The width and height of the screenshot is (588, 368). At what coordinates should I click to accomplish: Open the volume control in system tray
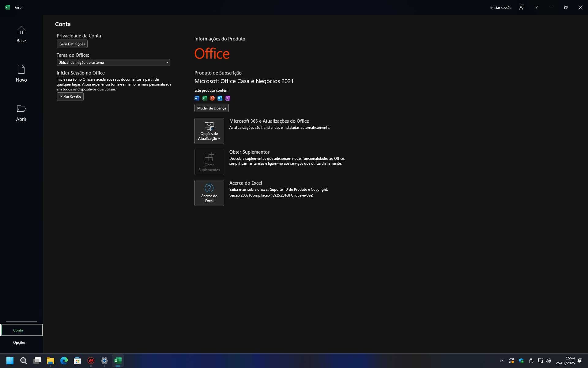[548, 361]
